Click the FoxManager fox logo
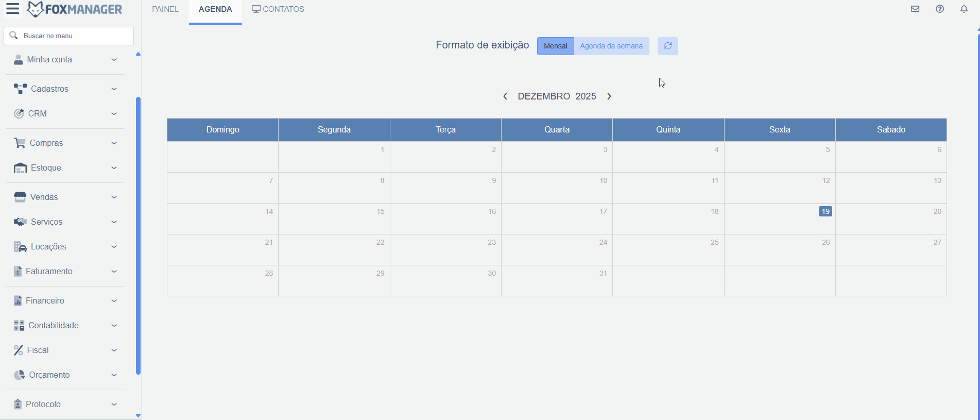 [35, 9]
